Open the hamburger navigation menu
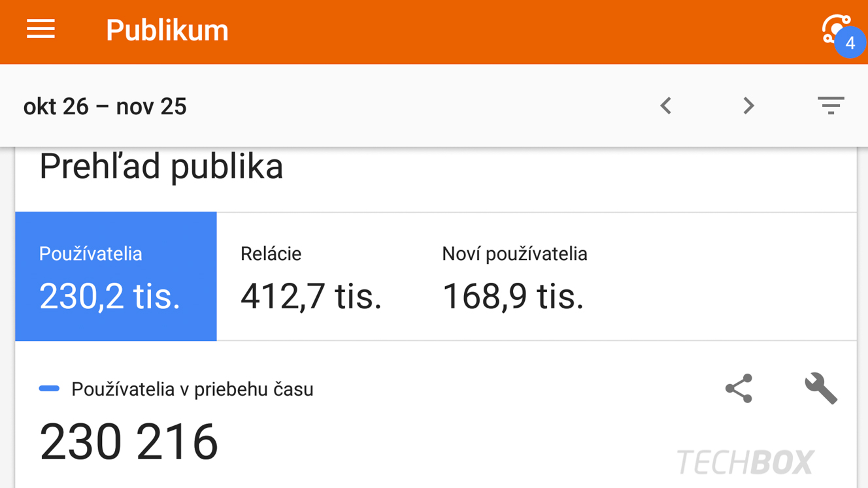 click(x=41, y=29)
